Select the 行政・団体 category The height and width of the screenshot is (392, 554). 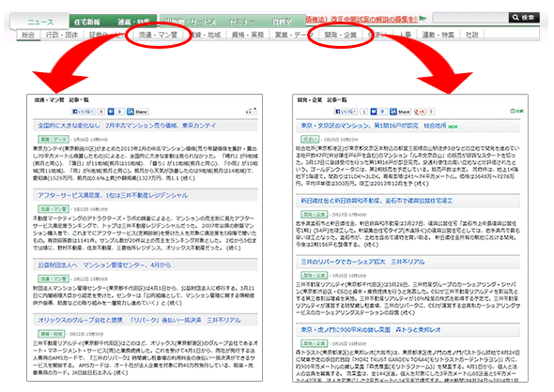pos(62,35)
